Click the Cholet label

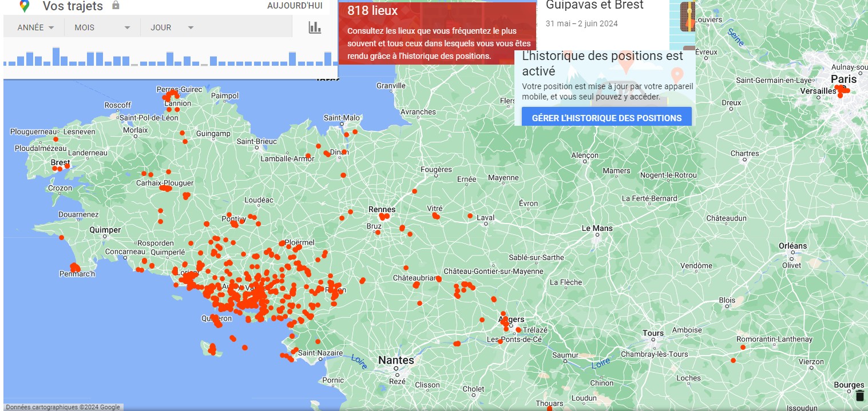point(473,389)
